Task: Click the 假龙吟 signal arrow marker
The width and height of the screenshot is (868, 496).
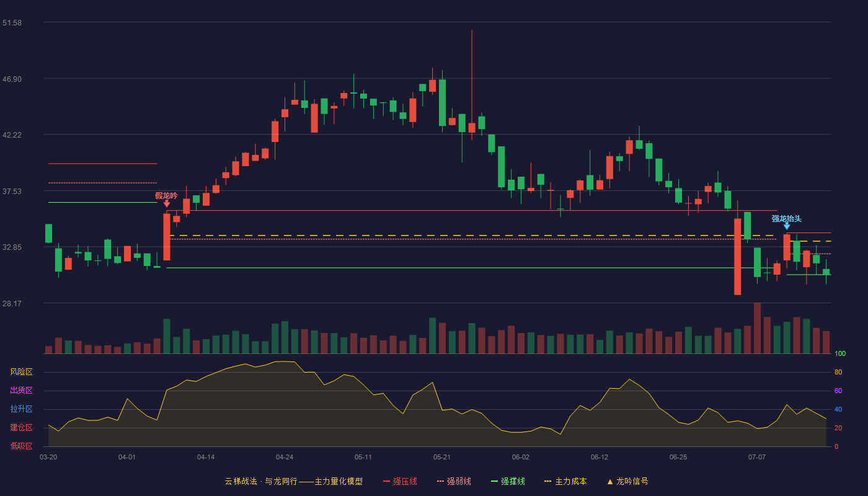Action: pos(167,203)
